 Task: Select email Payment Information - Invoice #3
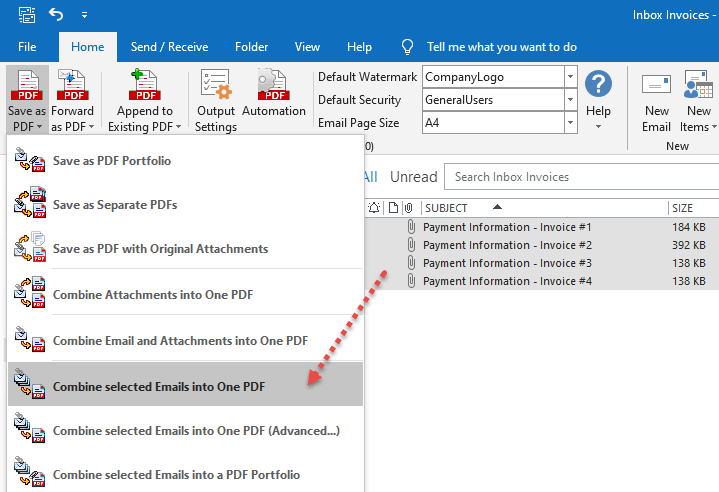click(x=507, y=263)
